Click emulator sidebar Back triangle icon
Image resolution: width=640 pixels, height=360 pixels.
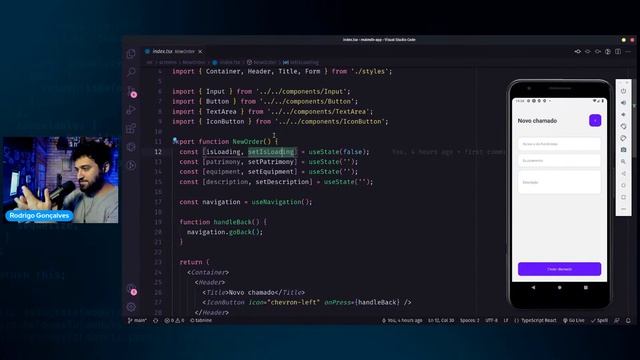click(623, 173)
